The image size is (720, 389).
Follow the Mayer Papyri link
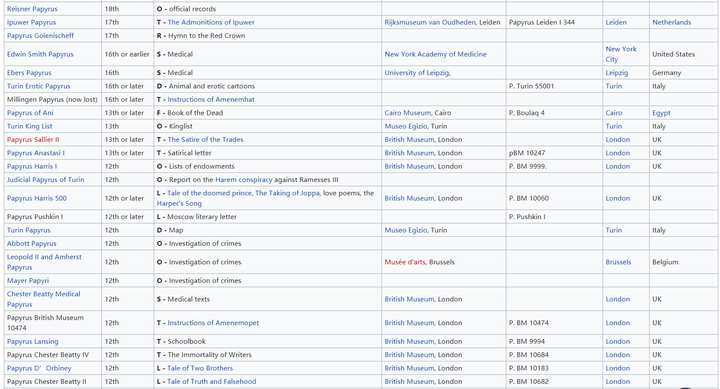[x=28, y=281]
